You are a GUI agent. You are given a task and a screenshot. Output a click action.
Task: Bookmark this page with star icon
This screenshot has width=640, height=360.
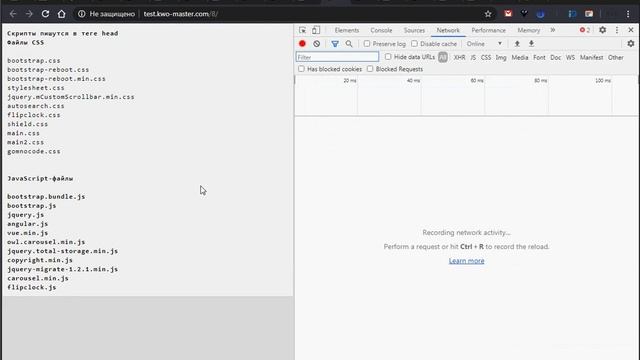pyautogui.click(x=488, y=14)
